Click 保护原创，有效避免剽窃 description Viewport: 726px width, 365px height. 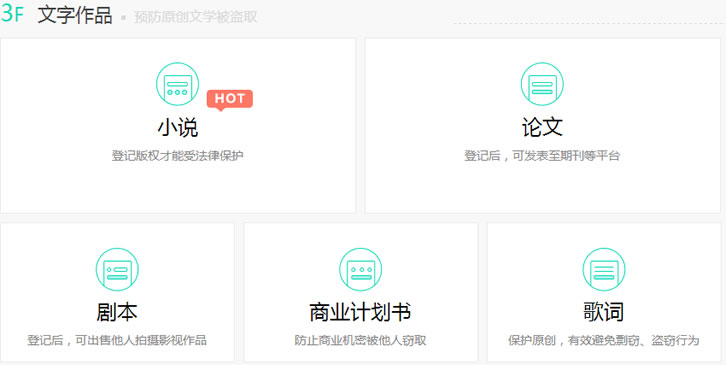603,340
